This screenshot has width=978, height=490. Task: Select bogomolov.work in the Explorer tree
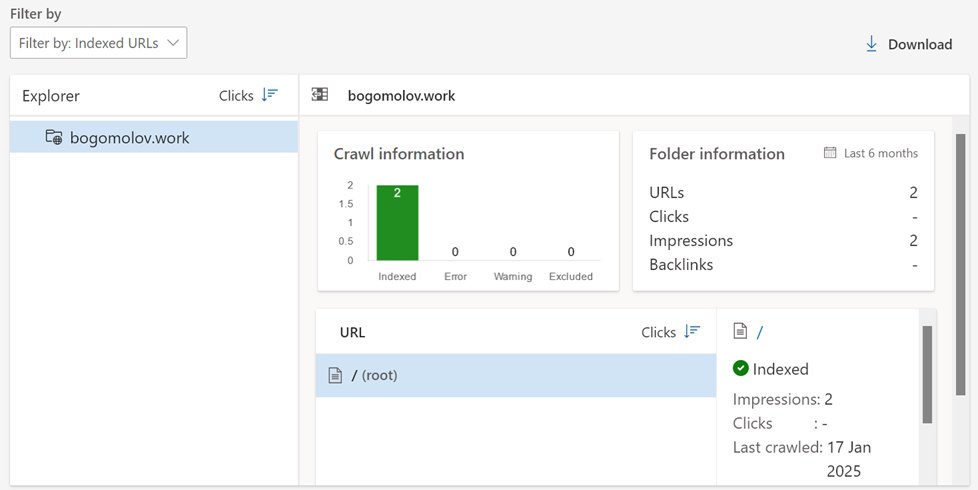pyautogui.click(x=129, y=138)
